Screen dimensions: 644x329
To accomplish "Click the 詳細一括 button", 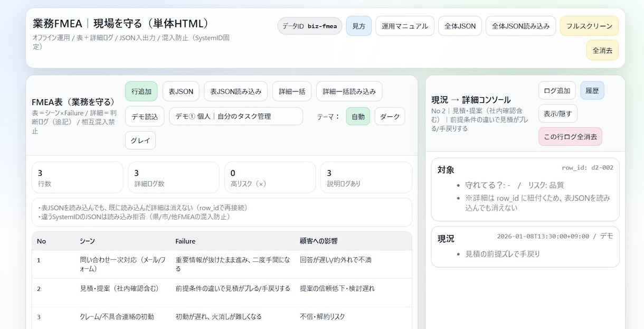I will click(x=292, y=91).
